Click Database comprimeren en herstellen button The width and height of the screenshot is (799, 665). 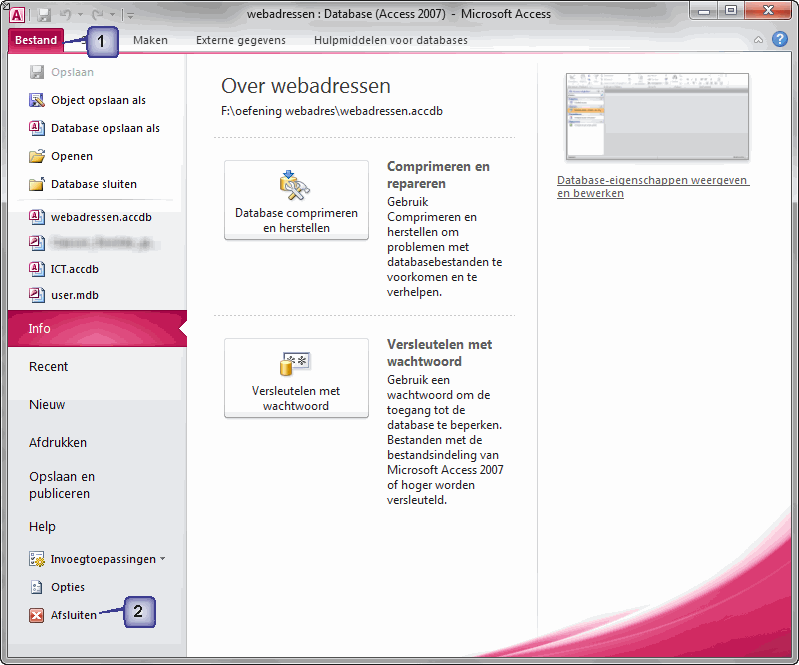(x=296, y=200)
